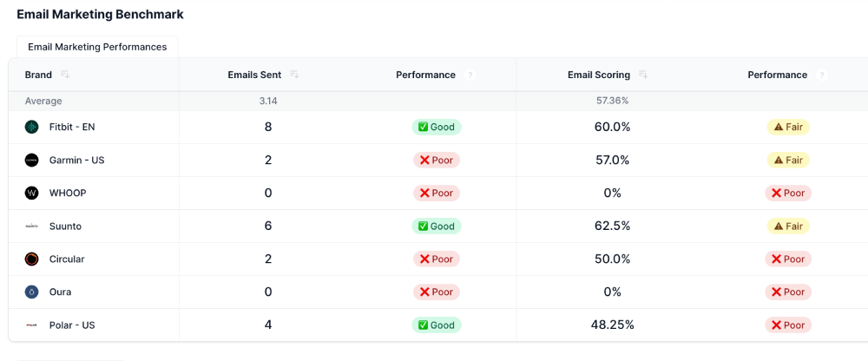Sort by the Emails Sent column icon
The width and height of the screenshot is (868, 361).
click(294, 75)
